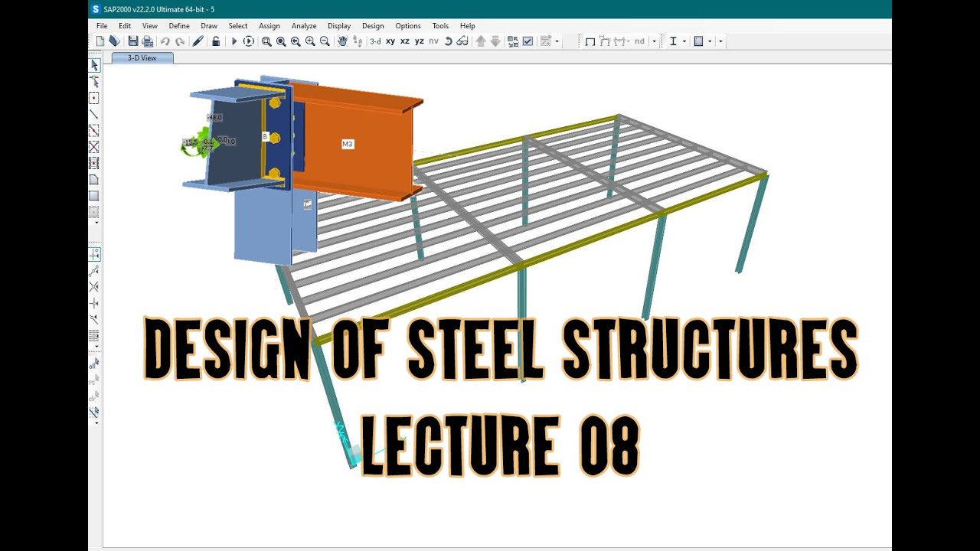The image size is (980, 551).
Task: Switch to the 3-D View tab
Action: 142,58
